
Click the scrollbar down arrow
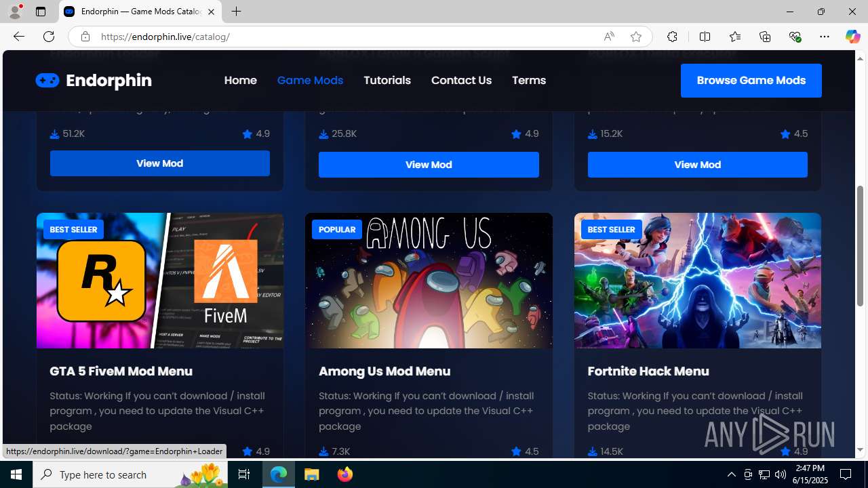[x=861, y=450]
